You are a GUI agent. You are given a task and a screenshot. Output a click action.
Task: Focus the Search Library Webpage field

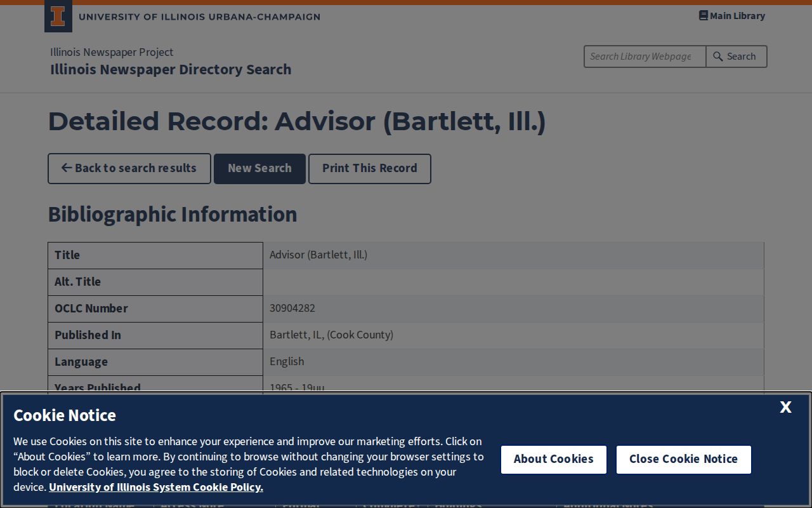tap(645, 57)
